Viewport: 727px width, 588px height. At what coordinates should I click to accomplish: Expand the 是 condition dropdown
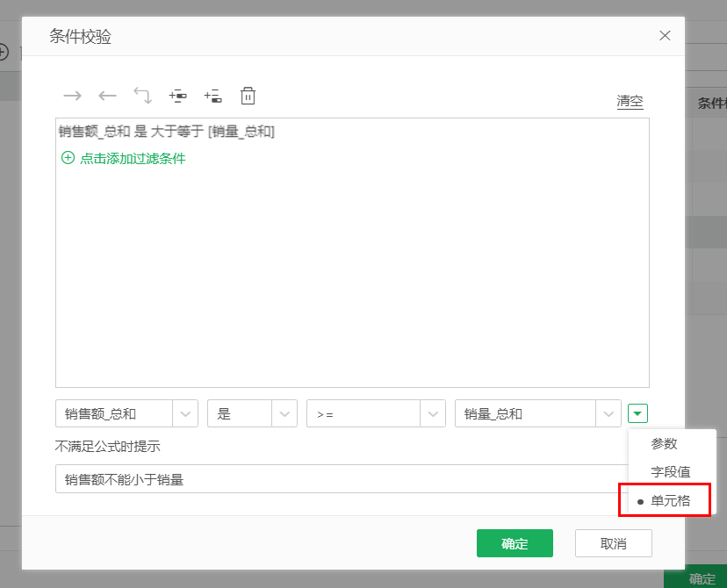tap(284, 413)
